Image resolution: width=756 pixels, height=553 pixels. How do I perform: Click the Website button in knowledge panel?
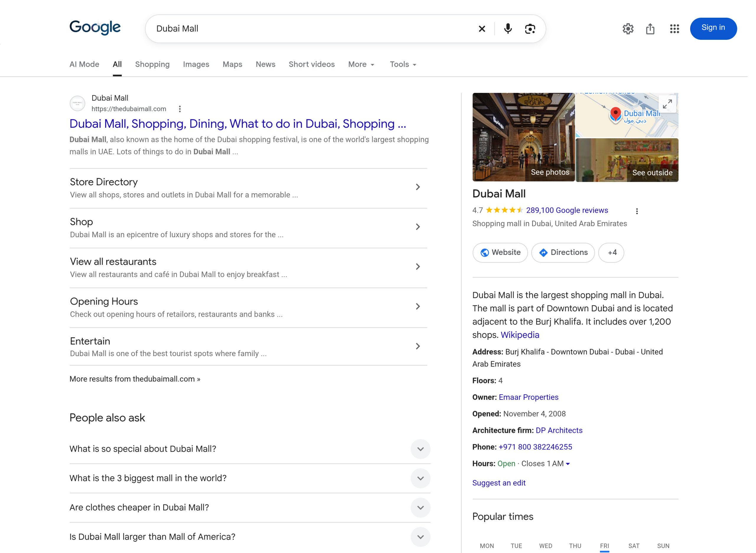(500, 253)
